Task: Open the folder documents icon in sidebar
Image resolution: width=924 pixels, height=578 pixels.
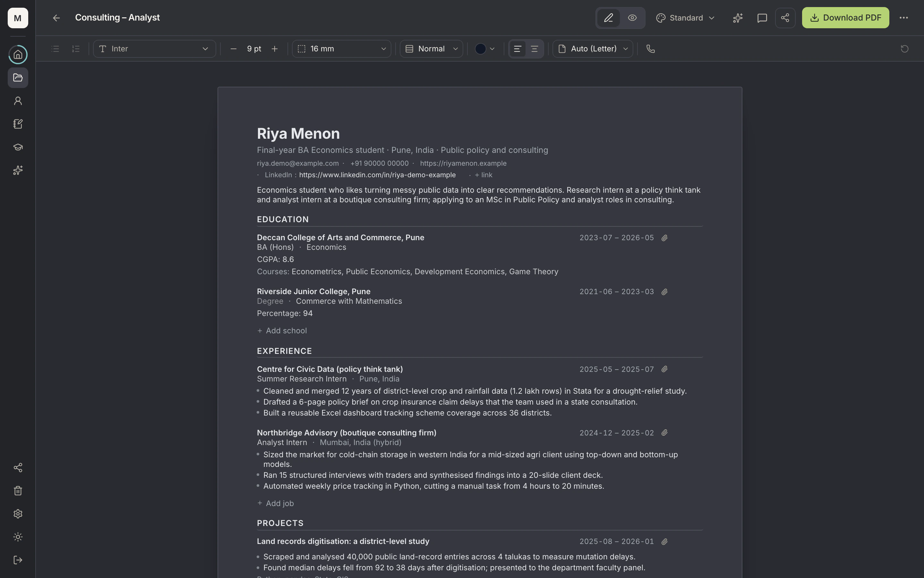Action: (x=18, y=78)
